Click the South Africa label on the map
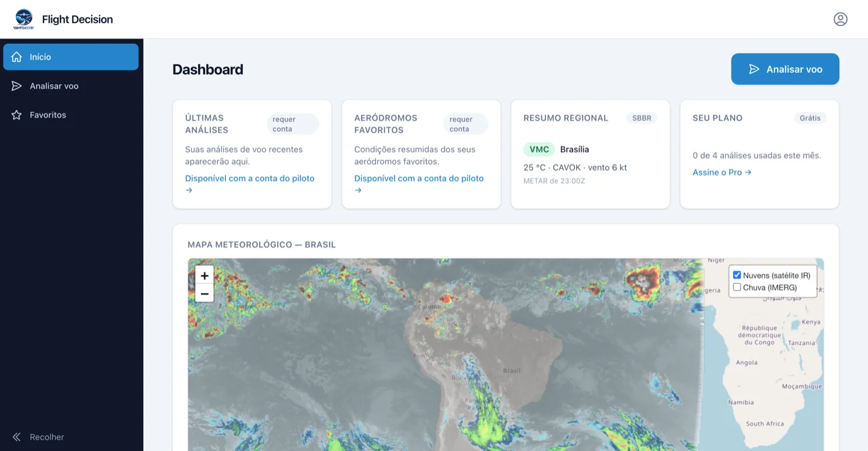 pos(765,424)
